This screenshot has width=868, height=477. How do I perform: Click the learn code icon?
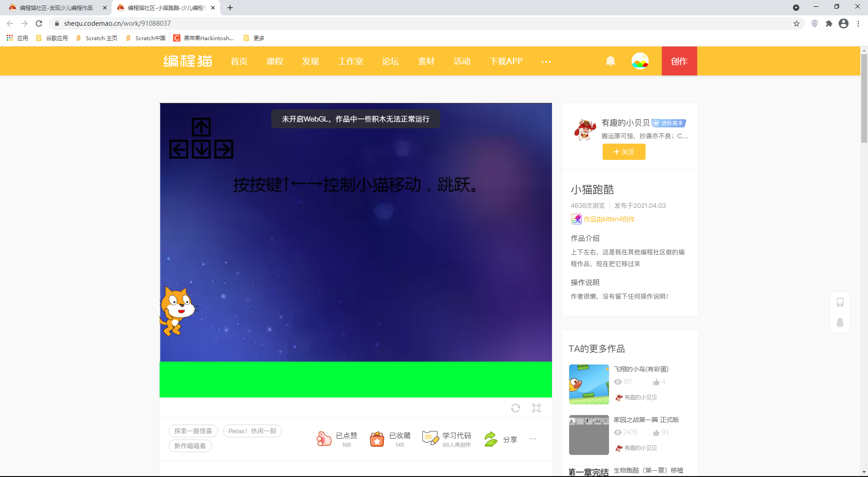tap(430, 438)
